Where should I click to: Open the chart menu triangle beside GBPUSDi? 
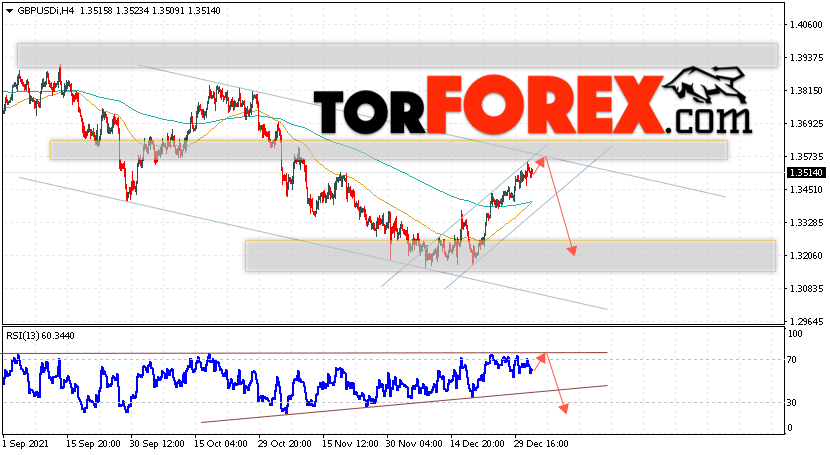pyautogui.click(x=9, y=11)
